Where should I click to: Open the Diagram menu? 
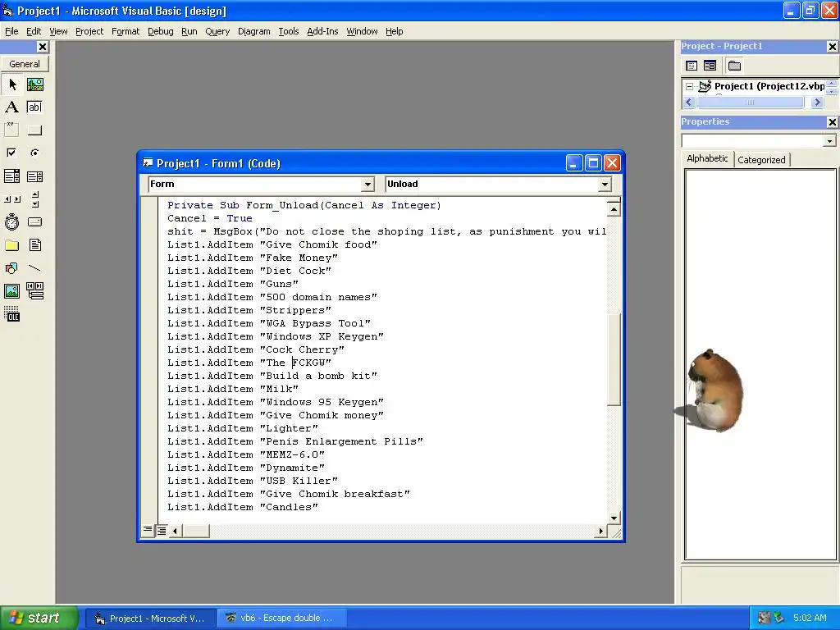pos(254,31)
